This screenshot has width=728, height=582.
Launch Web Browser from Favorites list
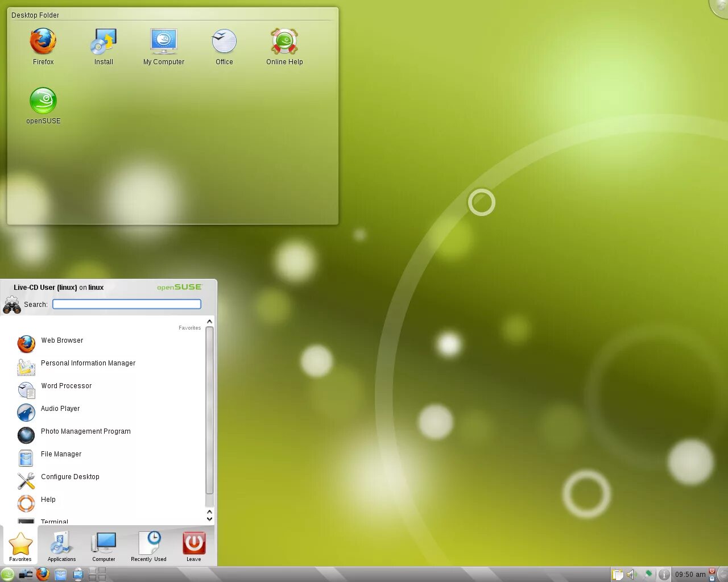[x=108, y=343]
